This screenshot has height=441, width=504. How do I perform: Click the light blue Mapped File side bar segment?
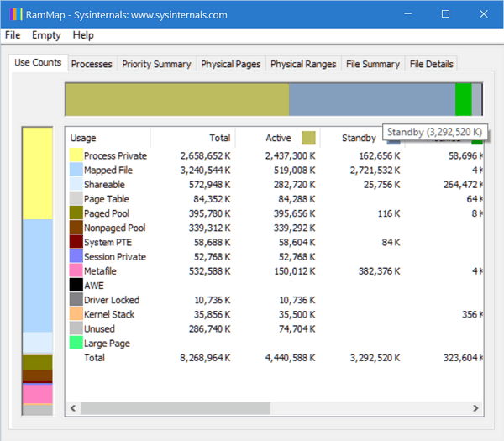(38, 276)
